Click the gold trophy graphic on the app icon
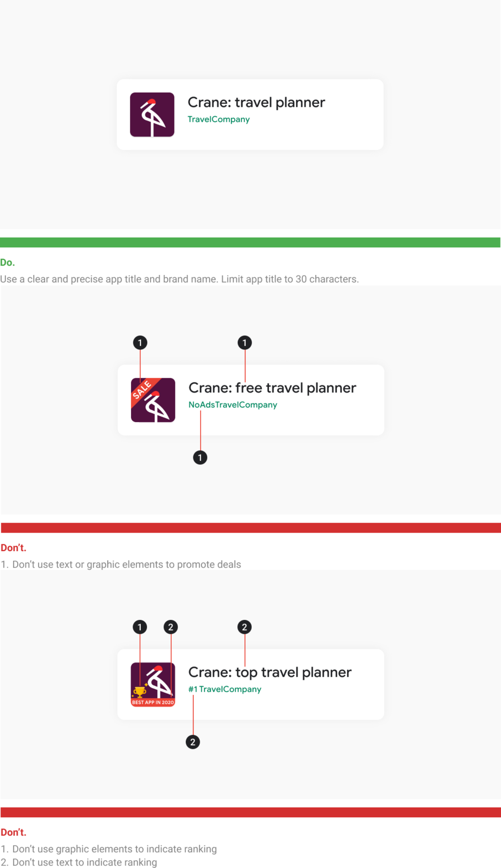The height and width of the screenshot is (868, 501). pyautogui.click(x=140, y=692)
